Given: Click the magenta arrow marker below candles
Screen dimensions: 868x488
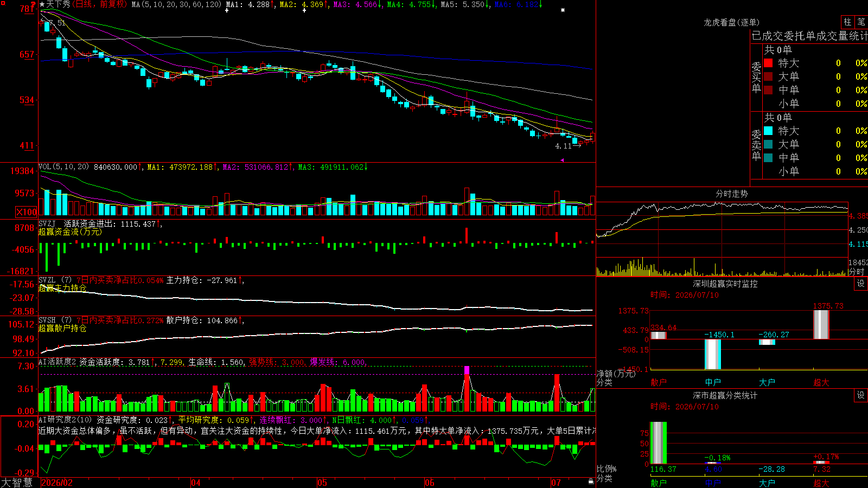Looking at the screenshot, I should coord(563,160).
